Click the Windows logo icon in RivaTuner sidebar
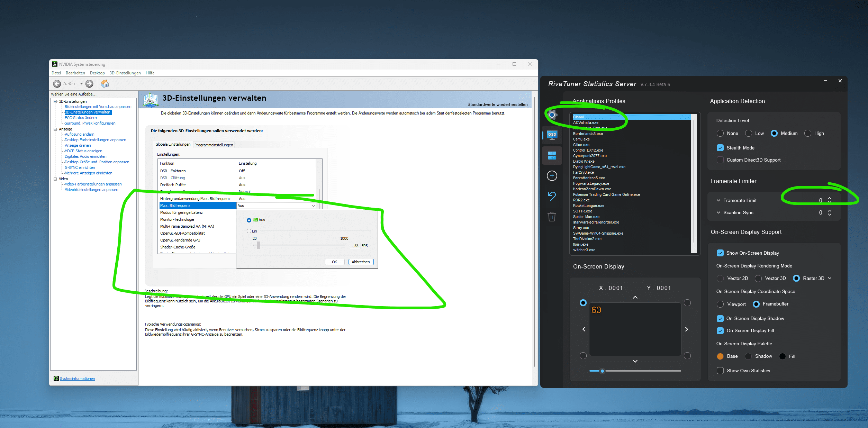This screenshot has width=868, height=428. click(x=552, y=155)
